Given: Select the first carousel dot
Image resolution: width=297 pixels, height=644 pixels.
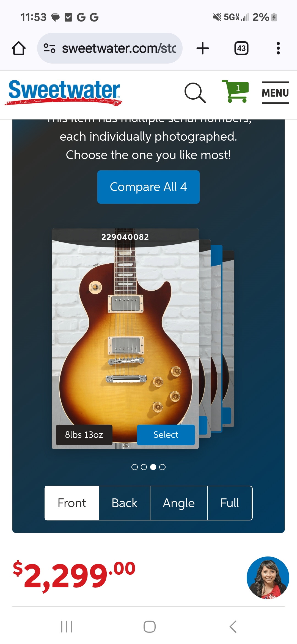Looking at the screenshot, I should tap(134, 467).
